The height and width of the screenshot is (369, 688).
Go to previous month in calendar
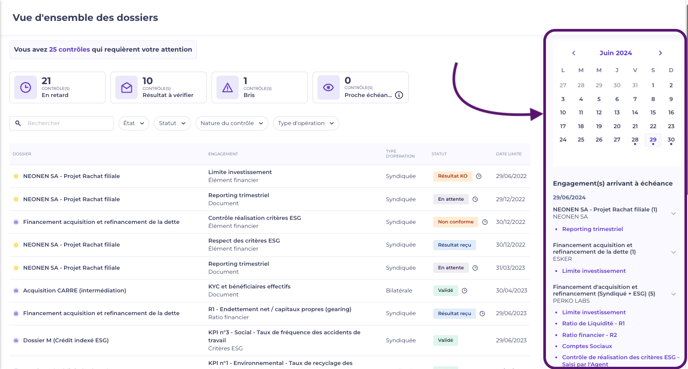573,53
